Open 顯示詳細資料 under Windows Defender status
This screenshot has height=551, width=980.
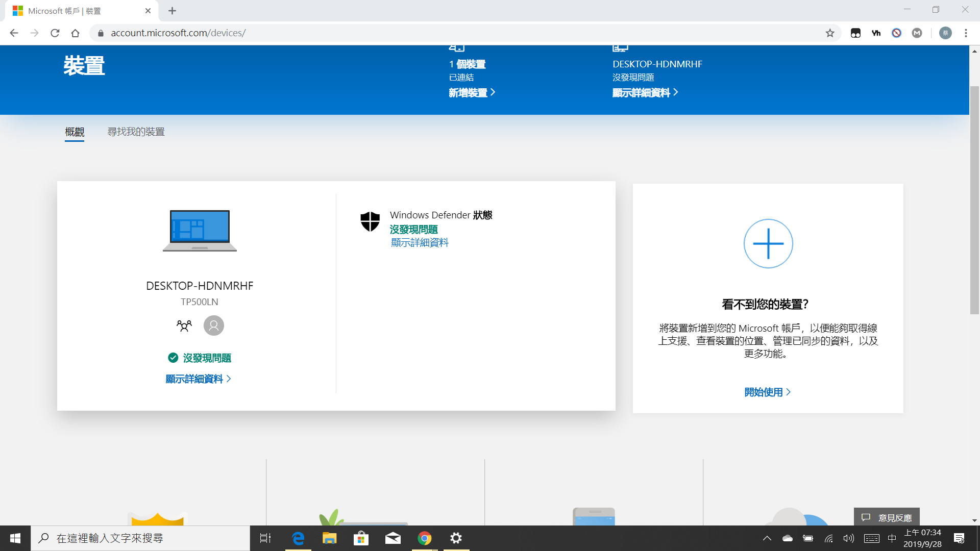(x=420, y=243)
